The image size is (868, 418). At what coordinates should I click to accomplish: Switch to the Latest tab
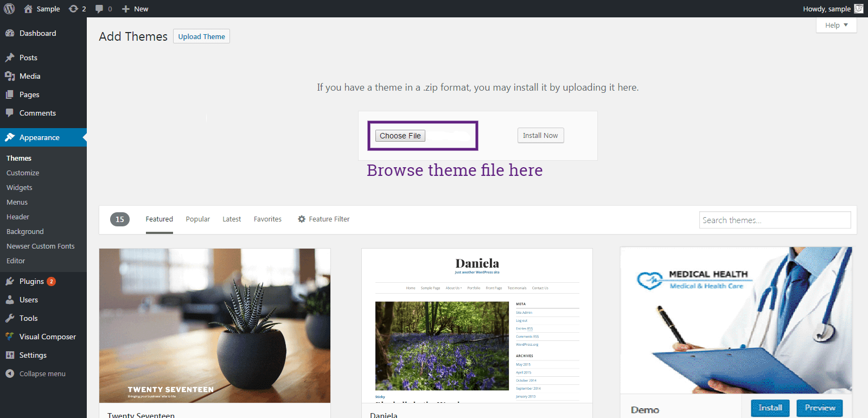point(232,219)
